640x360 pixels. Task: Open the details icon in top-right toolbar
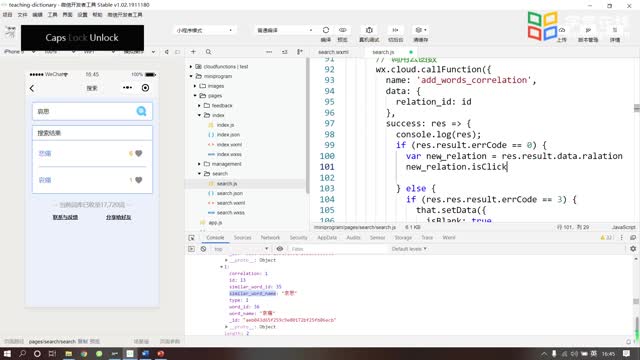[615, 30]
